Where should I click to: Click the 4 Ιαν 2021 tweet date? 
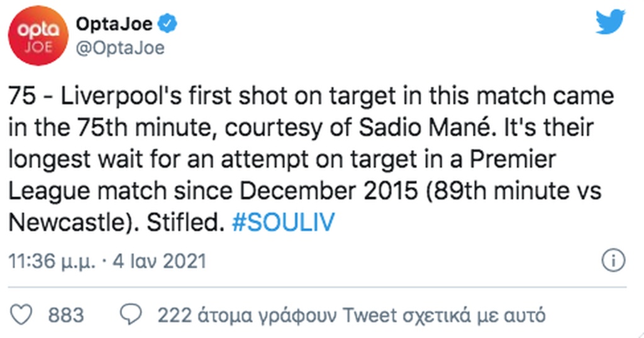pos(158,261)
